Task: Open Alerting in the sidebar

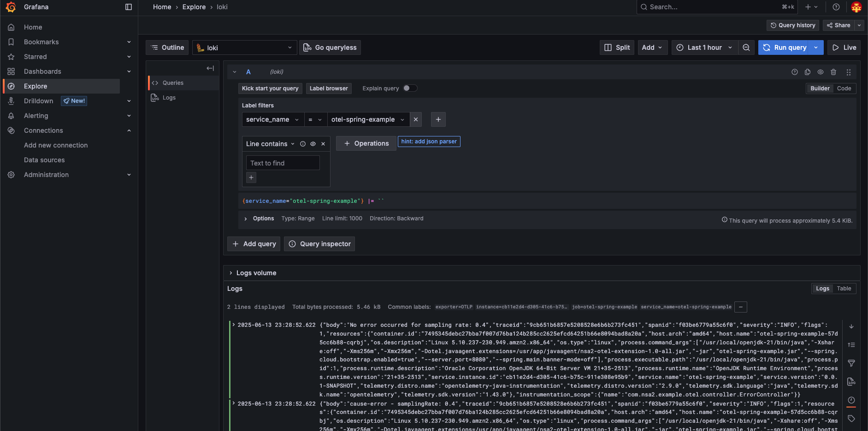Action: coord(36,116)
